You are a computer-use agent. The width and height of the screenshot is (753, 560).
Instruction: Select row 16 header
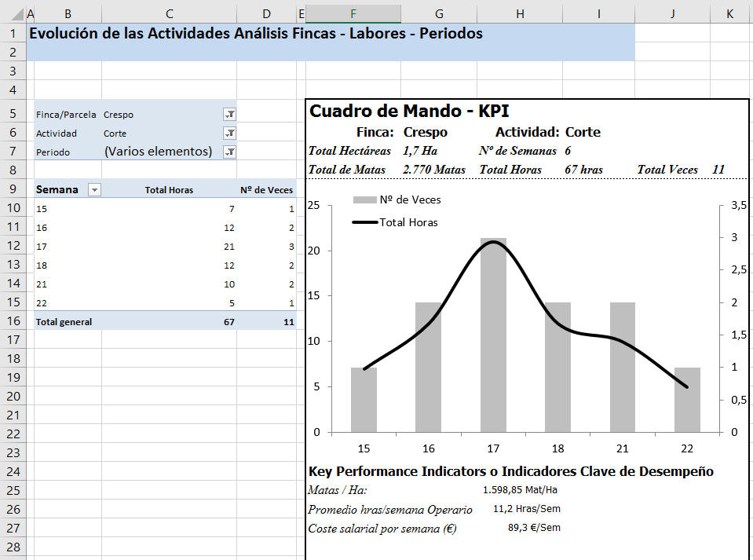(13, 320)
